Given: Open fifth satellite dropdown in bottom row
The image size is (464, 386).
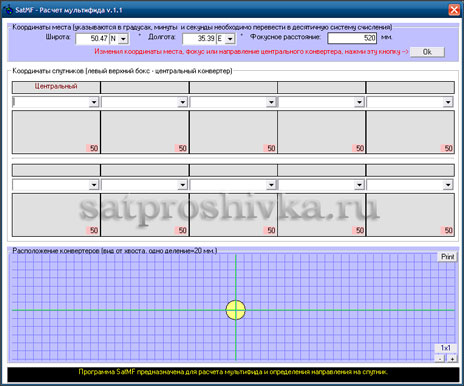Looking at the screenshot, I should [x=448, y=185].
